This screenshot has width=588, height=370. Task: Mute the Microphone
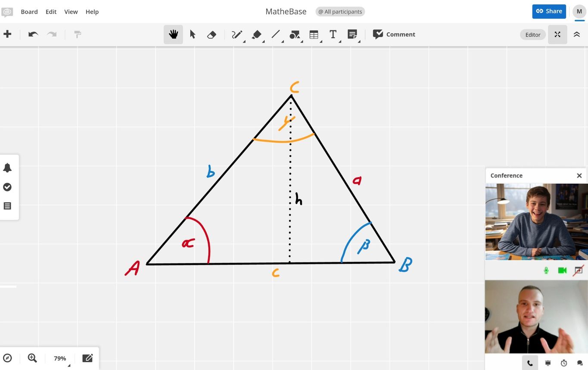[546, 270]
